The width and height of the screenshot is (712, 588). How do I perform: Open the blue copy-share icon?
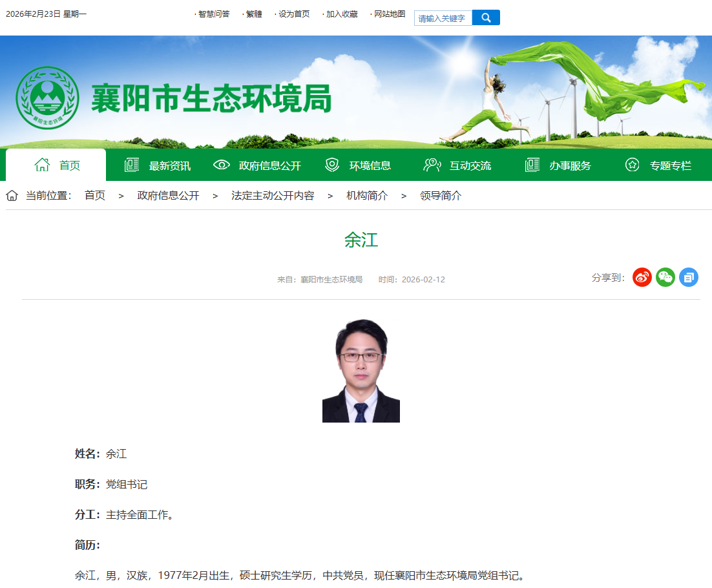click(x=688, y=277)
